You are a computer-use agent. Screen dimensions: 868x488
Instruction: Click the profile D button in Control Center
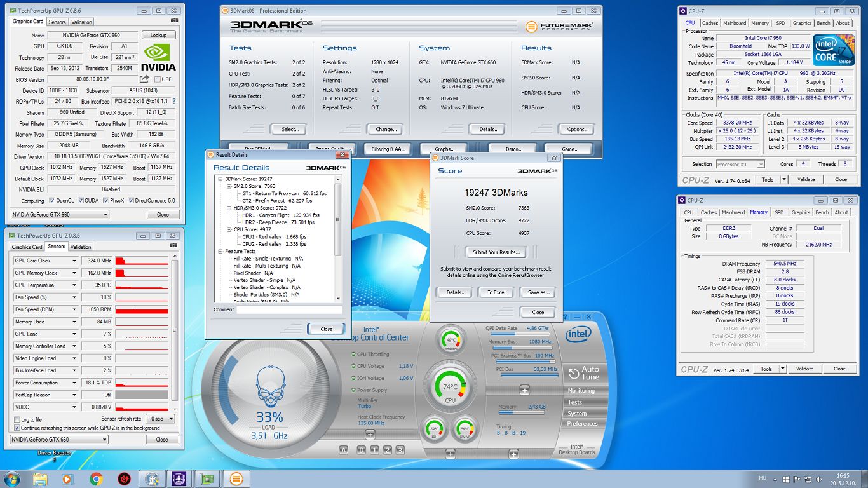point(361,450)
